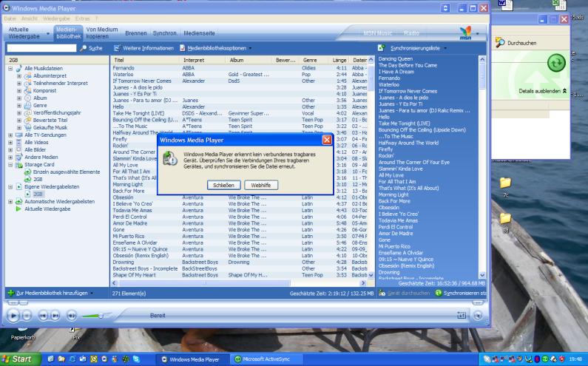Close the Windows Media Player error dialog
The width and height of the screenshot is (588, 366).
[327, 140]
